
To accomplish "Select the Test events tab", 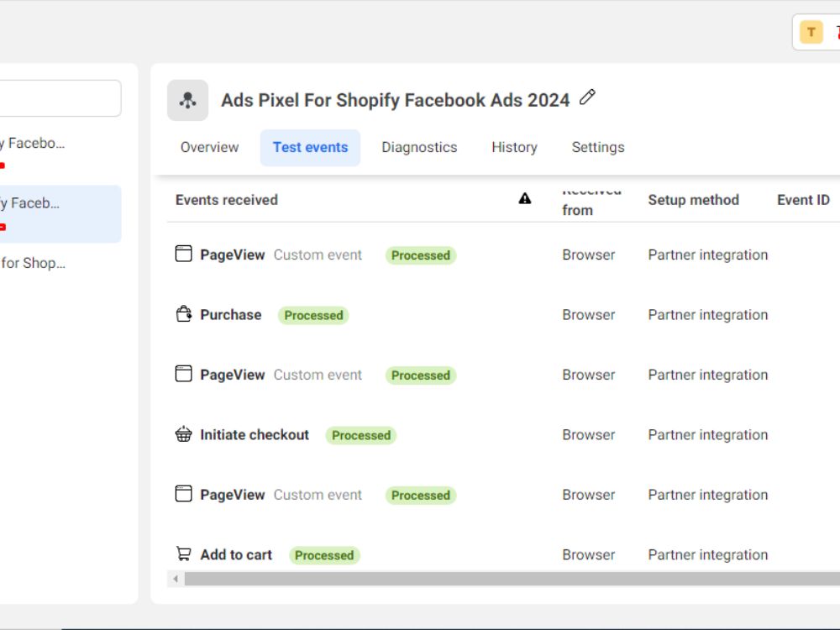I will point(310,147).
